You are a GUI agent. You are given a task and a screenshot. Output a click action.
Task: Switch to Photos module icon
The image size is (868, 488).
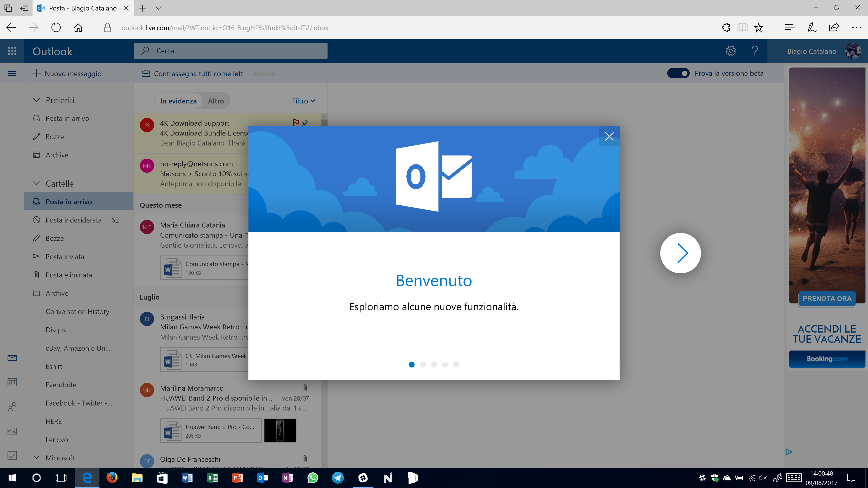point(12,431)
